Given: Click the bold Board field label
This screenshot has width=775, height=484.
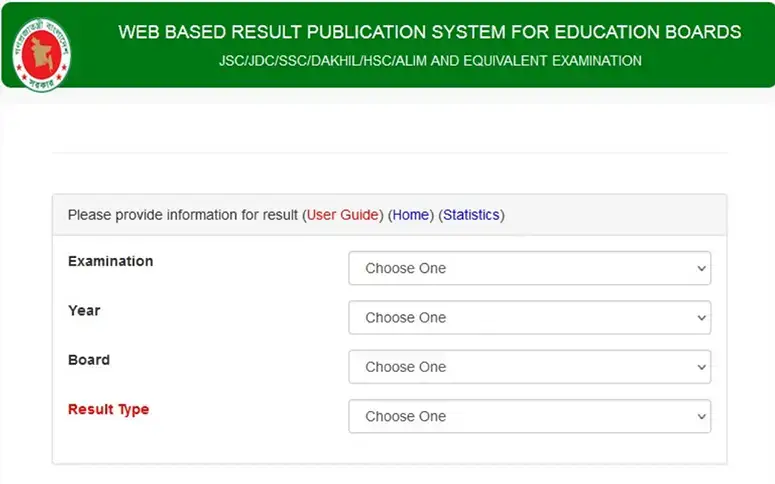Looking at the screenshot, I should tap(89, 360).
